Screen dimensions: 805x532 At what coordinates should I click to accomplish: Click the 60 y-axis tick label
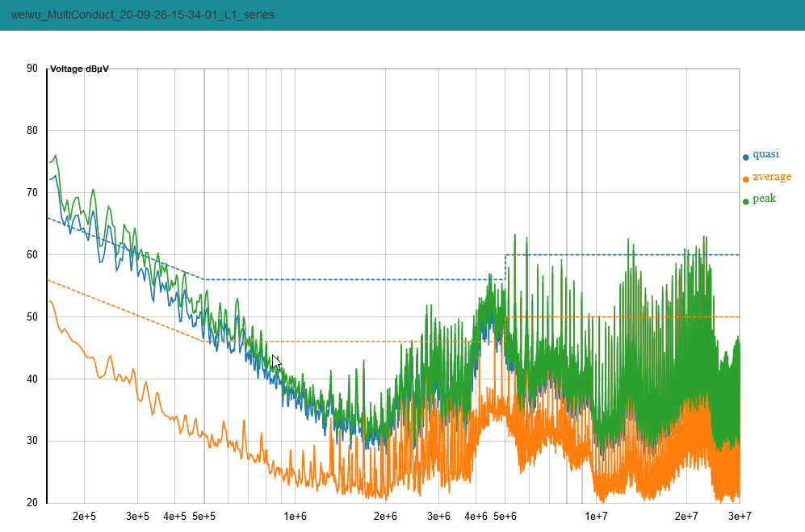[32, 255]
